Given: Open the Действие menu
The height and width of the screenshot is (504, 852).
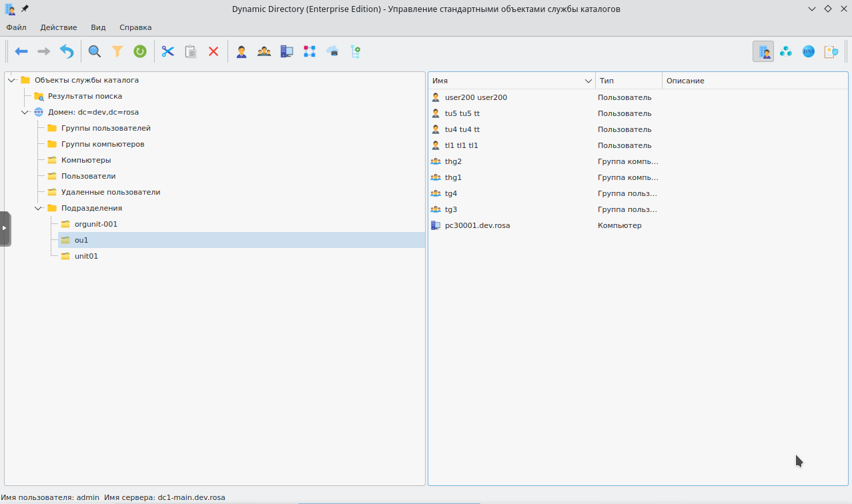Looking at the screenshot, I should coord(59,27).
